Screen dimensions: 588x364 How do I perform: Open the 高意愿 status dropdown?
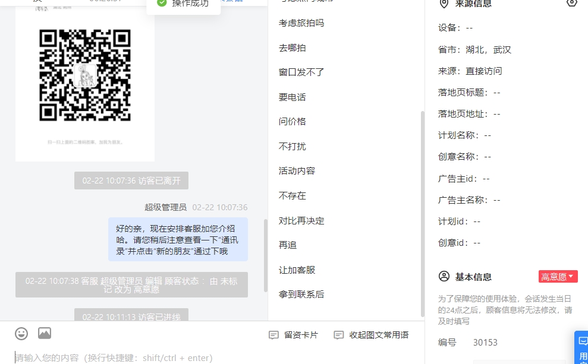tap(558, 277)
